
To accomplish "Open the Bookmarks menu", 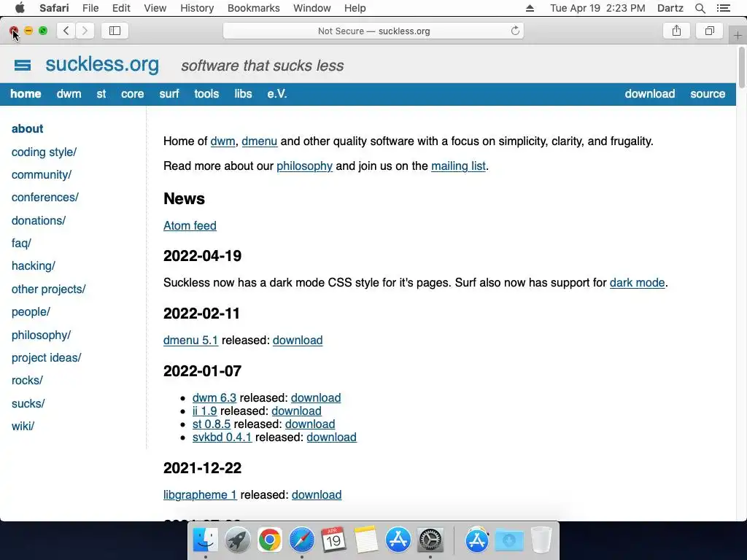I will [x=253, y=8].
